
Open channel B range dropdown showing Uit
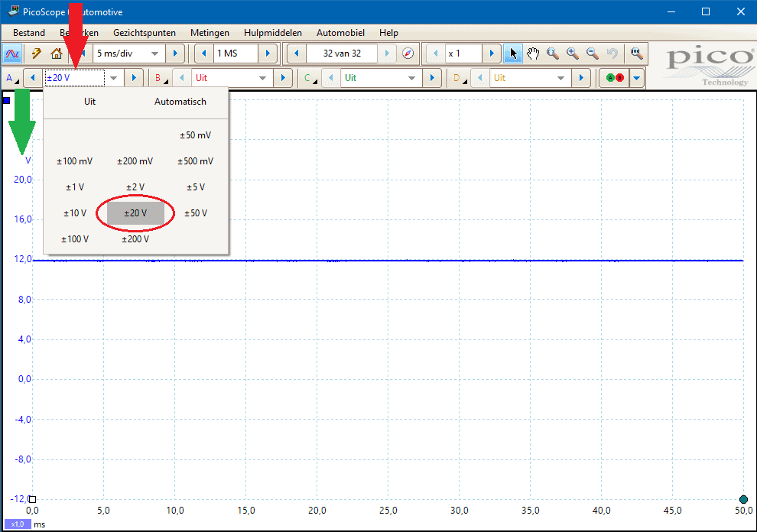click(x=263, y=78)
